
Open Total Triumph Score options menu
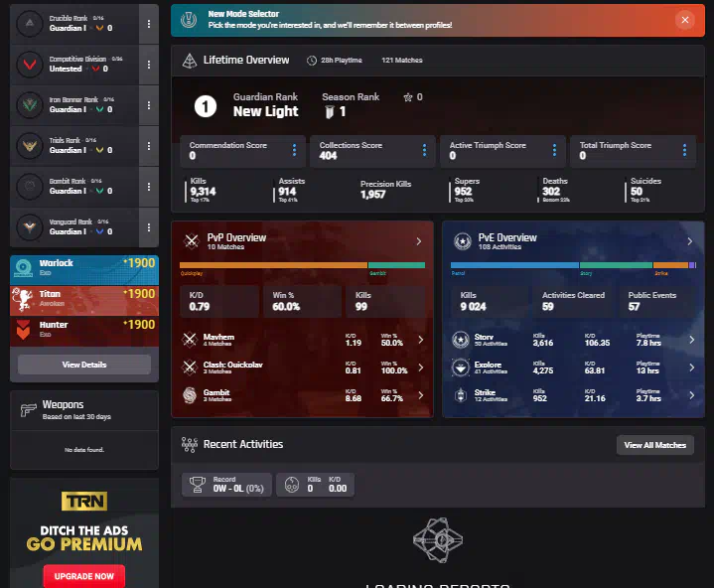click(x=684, y=150)
